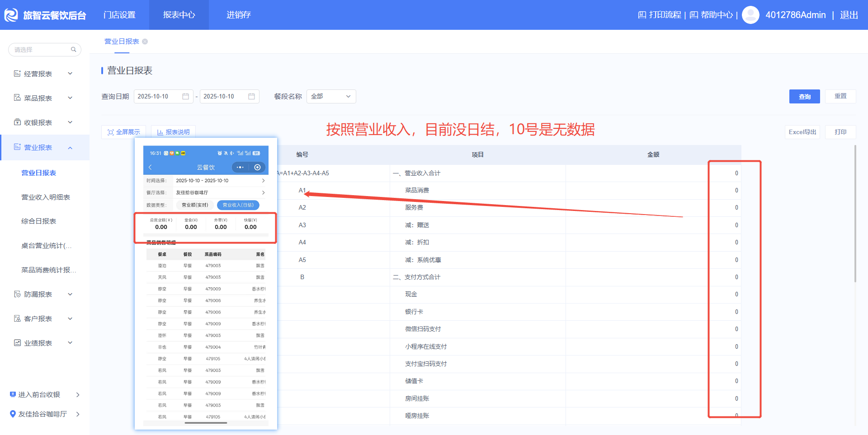
Task: Select 综合日报表 in the sidebar
Action: [x=39, y=221]
